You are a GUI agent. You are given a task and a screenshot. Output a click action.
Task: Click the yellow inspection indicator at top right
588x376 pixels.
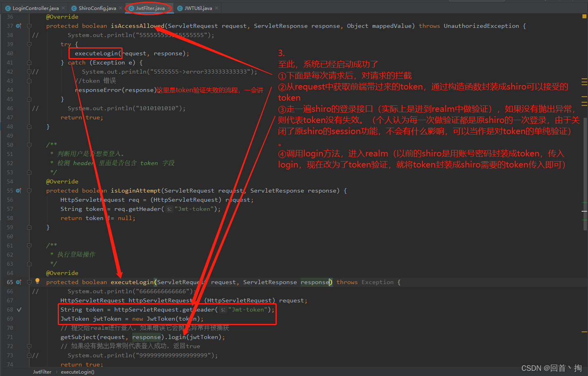584,16
